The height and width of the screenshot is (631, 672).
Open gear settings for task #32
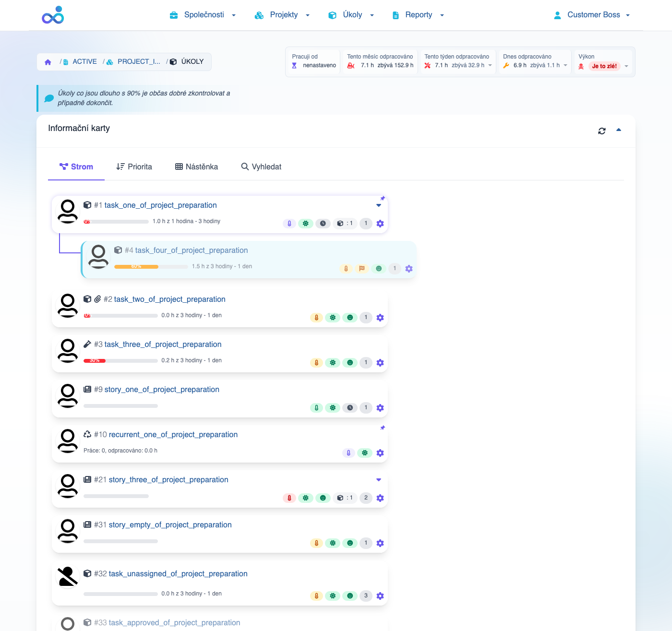(380, 596)
